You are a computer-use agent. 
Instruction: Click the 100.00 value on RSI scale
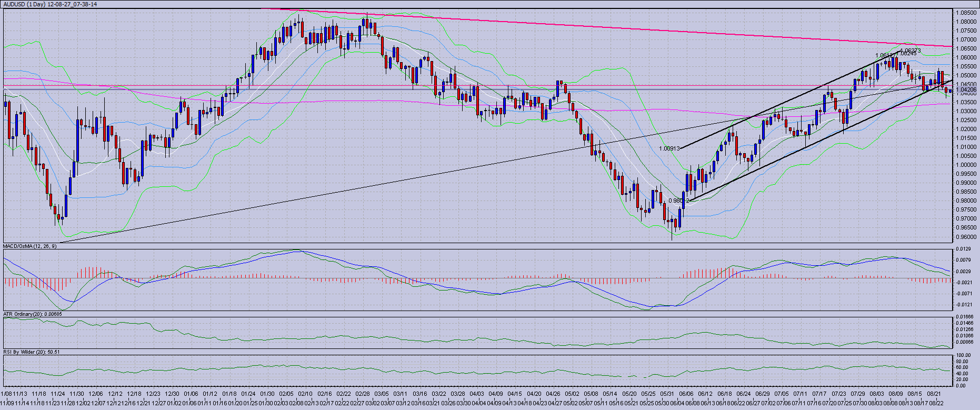(x=964, y=355)
